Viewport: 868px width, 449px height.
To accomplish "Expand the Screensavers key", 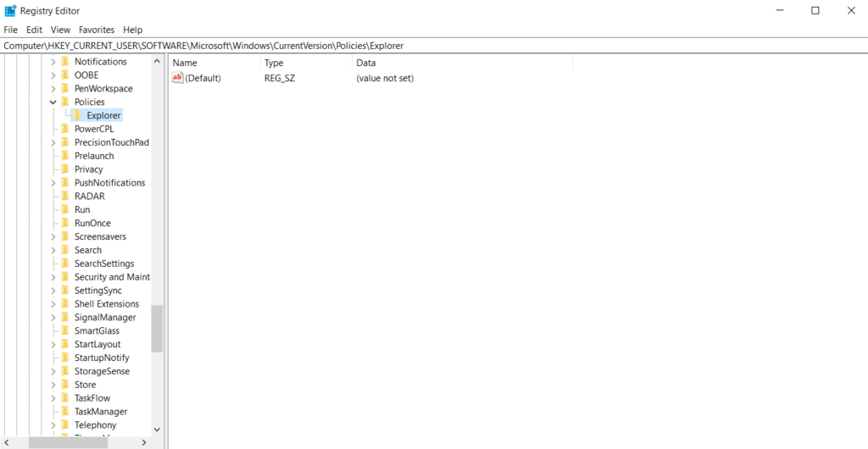I will 53,236.
